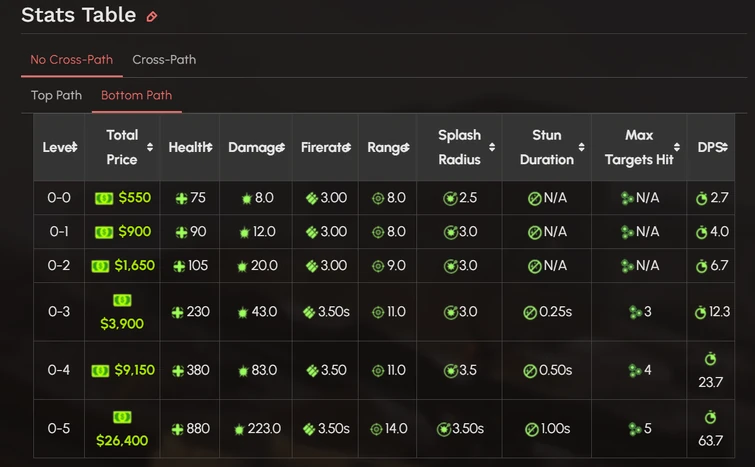The image size is (755, 467).
Task: Click the splash radius icon next to 2.5
Action: 450,198
